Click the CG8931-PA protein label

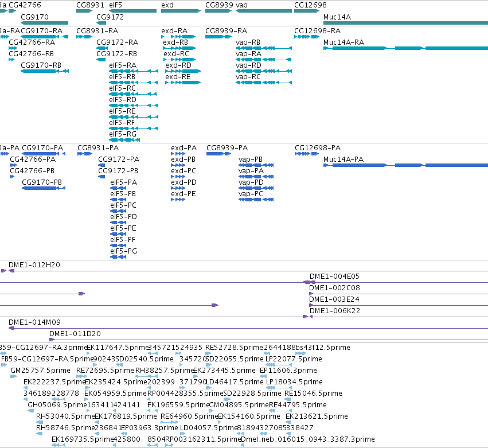pos(98,148)
